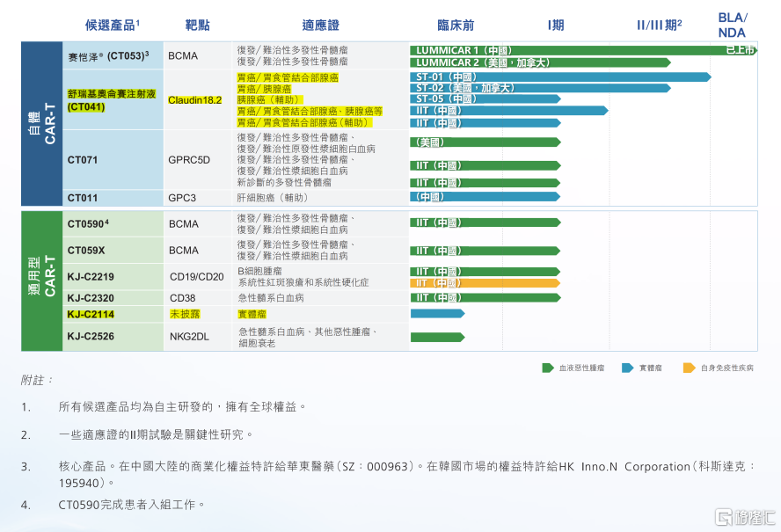This screenshot has height=532, width=781.
Task: Click the blue solid tumor legend arrow
Action: pos(628,368)
